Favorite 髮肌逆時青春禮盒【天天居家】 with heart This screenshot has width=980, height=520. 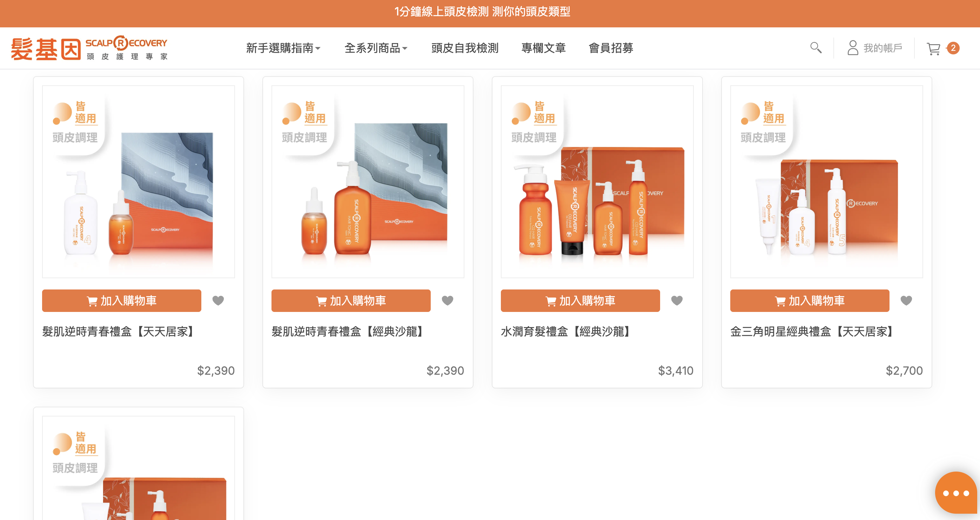coord(218,300)
